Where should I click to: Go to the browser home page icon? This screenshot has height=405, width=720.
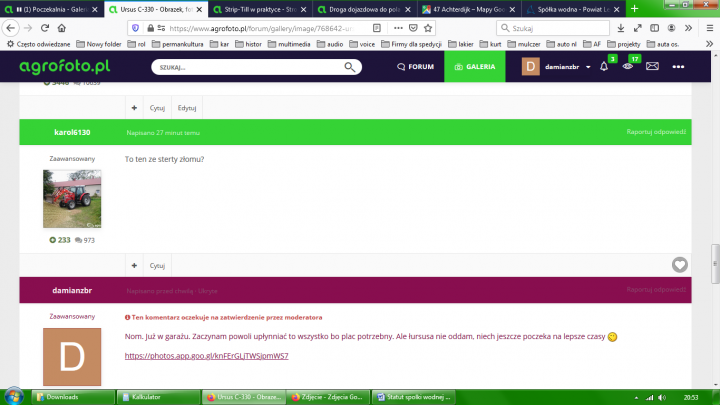[x=62, y=29]
